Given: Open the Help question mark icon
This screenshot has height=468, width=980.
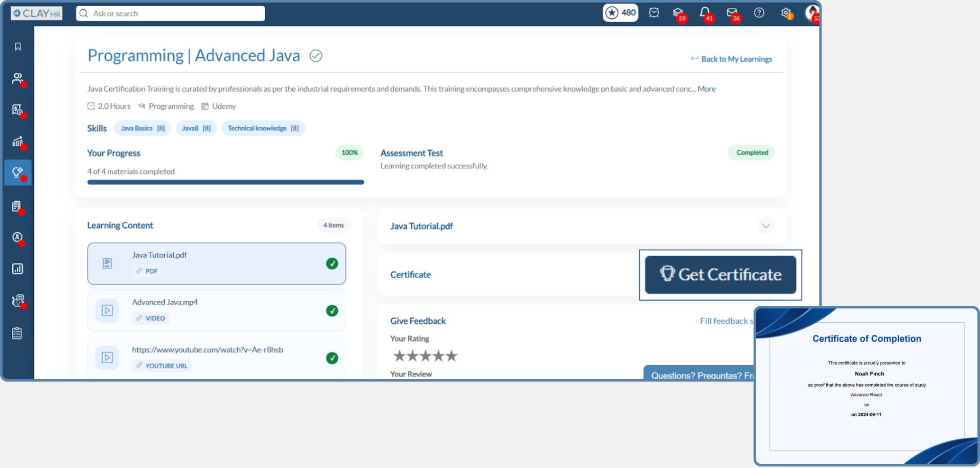Looking at the screenshot, I should tap(759, 13).
